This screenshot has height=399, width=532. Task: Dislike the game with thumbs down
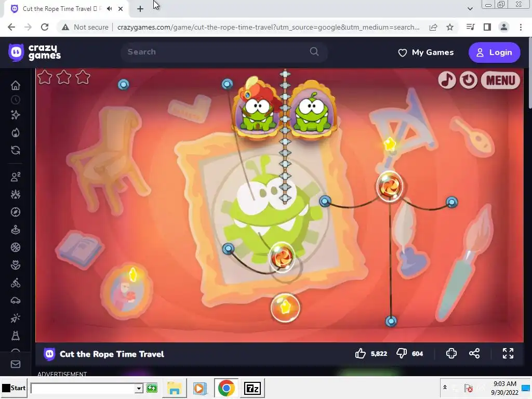[x=402, y=353]
